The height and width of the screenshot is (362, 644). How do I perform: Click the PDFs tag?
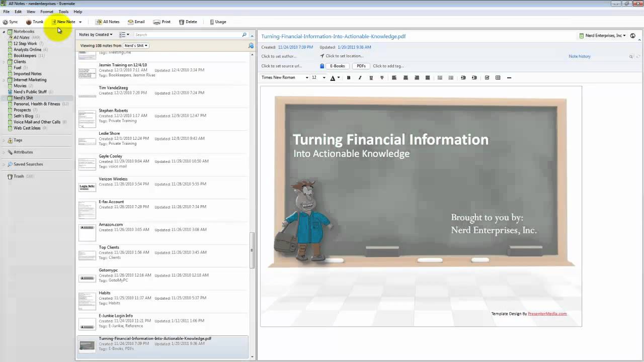tap(361, 66)
